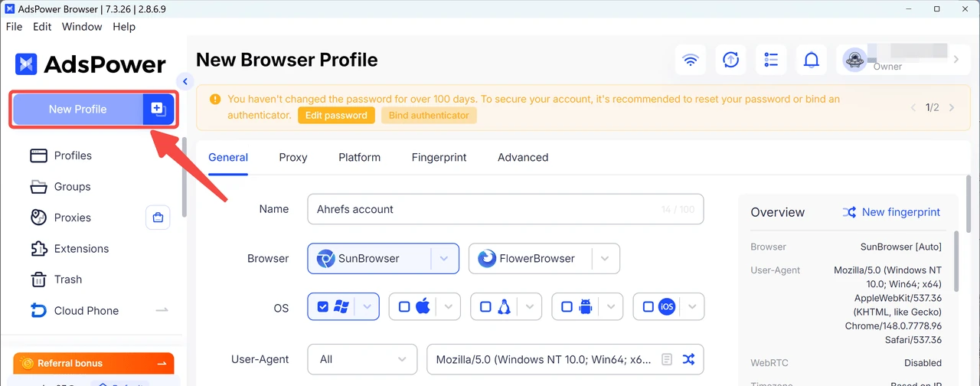Screen dimensions: 980x386
Task: Click the New Profile button
Action: [x=78, y=110]
